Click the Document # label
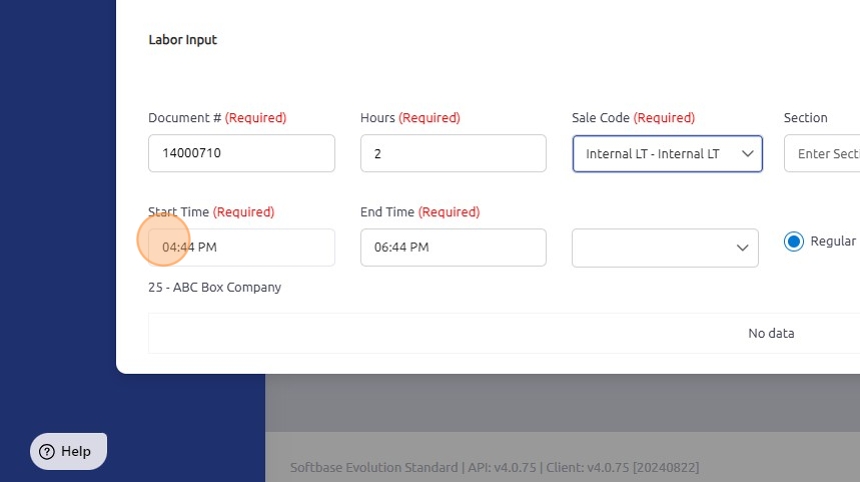This screenshot has width=860, height=482. [184, 118]
